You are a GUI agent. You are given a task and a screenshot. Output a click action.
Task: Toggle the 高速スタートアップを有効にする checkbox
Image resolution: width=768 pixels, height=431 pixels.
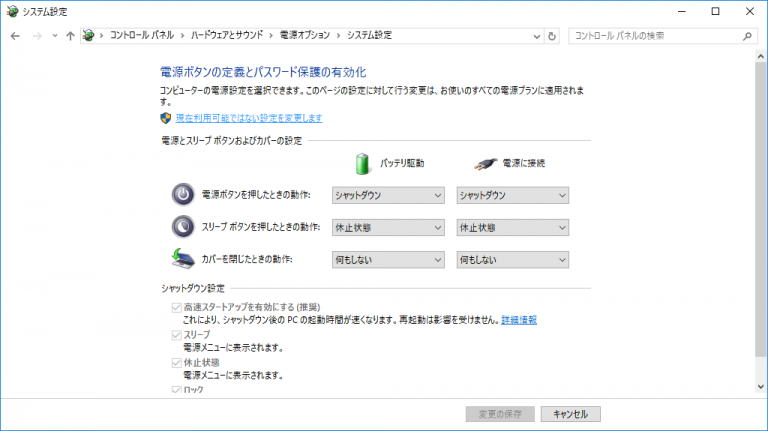pyautogui.click(x=178, y=307)
